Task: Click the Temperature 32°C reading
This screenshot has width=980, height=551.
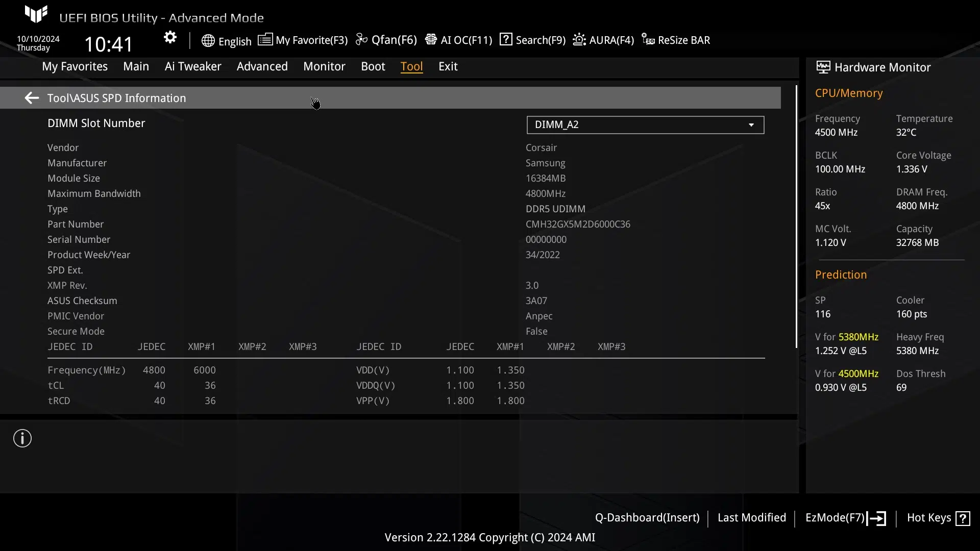Action: 906,132
